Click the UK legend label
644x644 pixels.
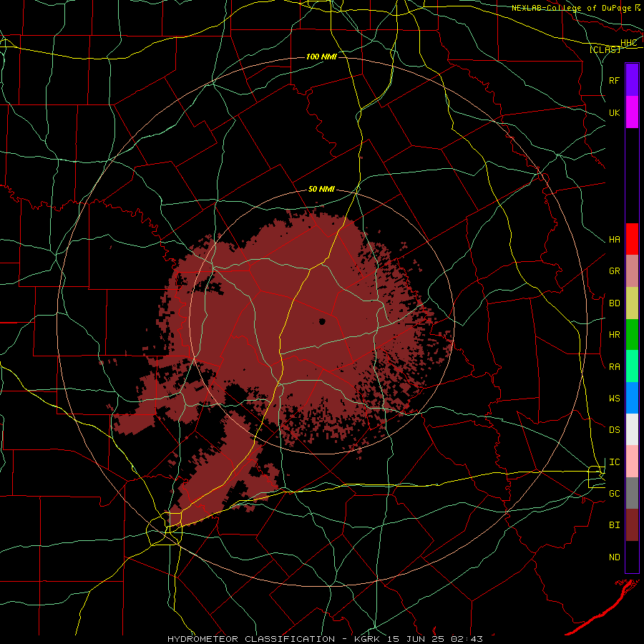coord(615,112)
